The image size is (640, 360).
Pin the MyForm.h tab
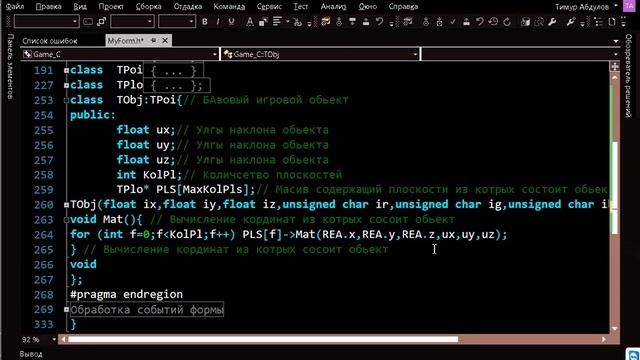(153, 40)
